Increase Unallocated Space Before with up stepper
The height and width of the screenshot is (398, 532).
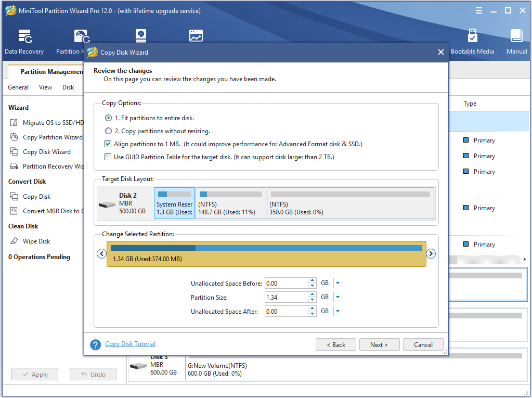coord(312,280)
